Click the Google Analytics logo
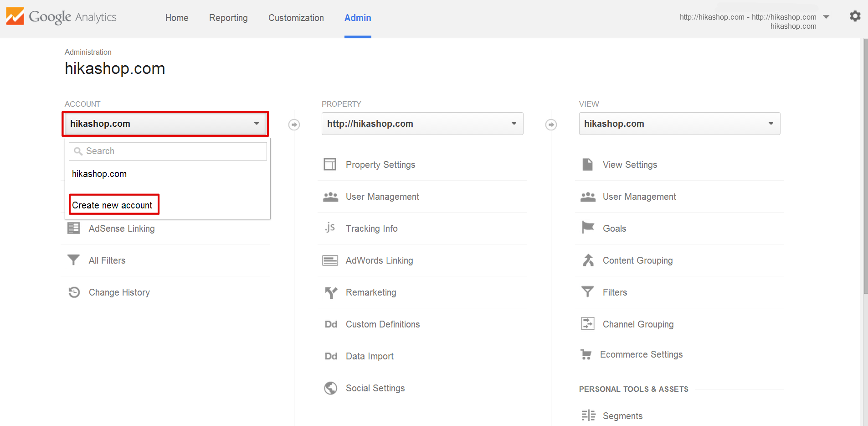This screenshot has width=868, height=426. (61, 17)
